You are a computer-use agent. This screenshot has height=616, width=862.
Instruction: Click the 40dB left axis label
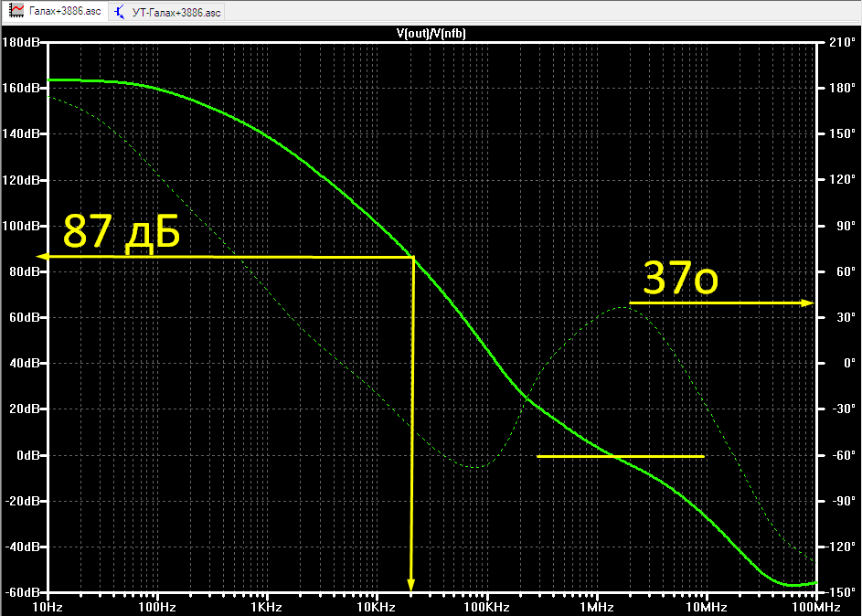(x=24, y=363)
